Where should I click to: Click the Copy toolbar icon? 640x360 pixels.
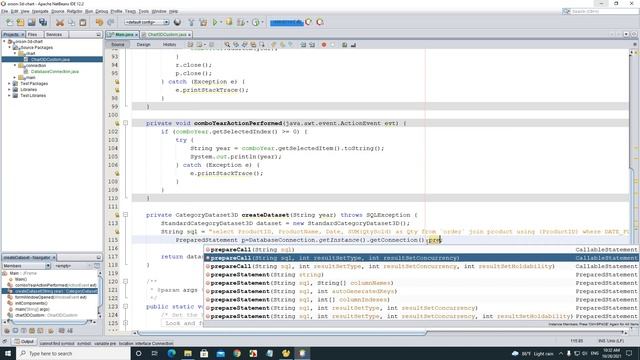[71, 22]
